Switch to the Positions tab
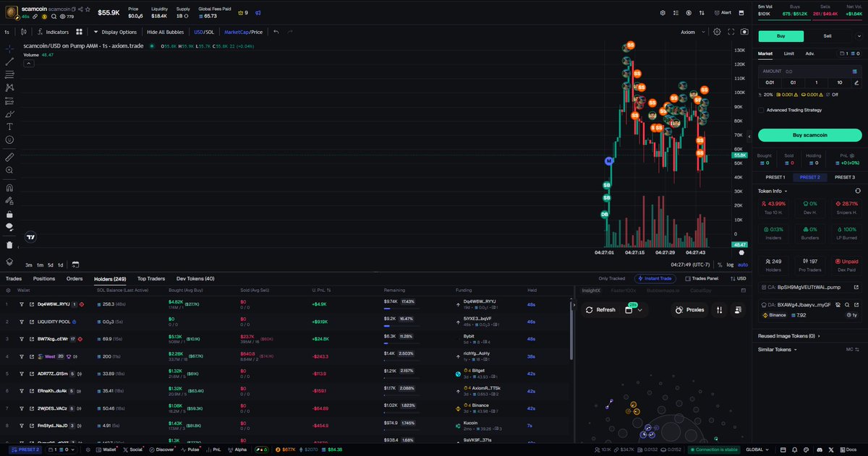Viewport: 868px width, 456px height. [43, 278]
